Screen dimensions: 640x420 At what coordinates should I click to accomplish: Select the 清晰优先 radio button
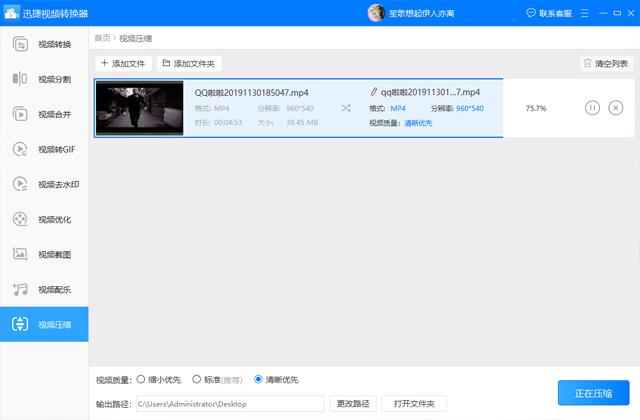(258, 379)
